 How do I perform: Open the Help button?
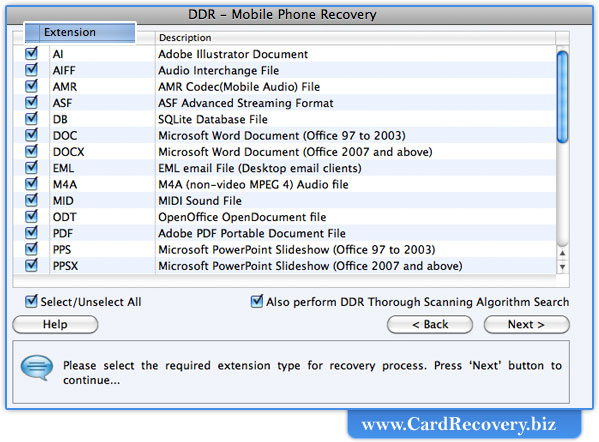click(x=55, y=324)
